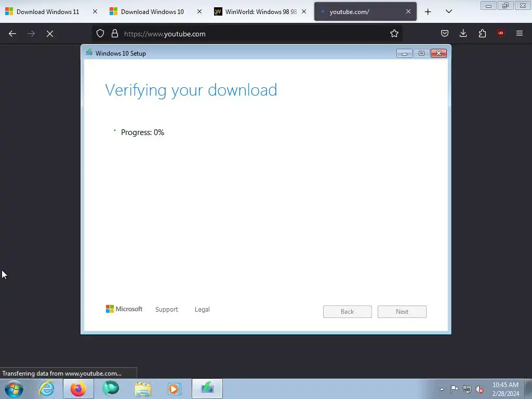Screen dimensions: 532x399
Task: View site security padlock info
Action: tap(115, 33)
